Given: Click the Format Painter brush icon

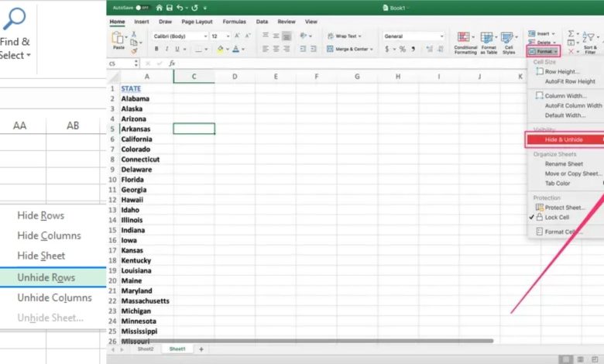Looking at the screenshot, I should (x=134, y=50).
